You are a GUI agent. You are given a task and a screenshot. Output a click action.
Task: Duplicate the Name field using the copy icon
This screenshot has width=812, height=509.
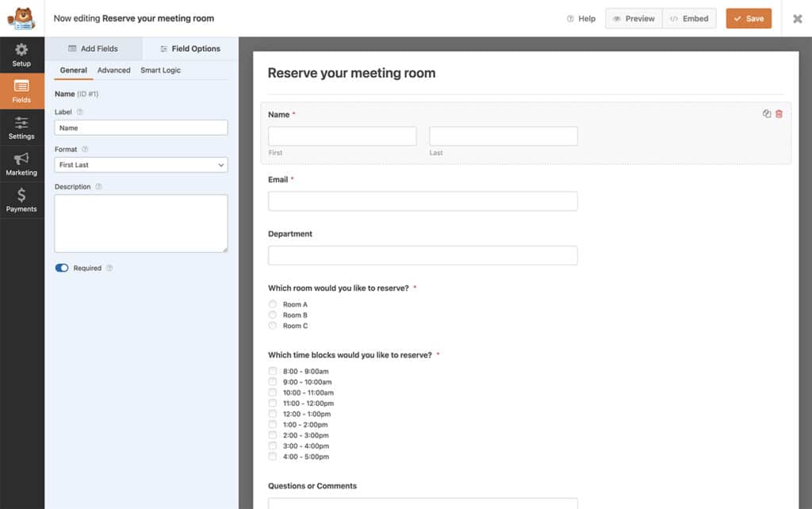[766, 113]
